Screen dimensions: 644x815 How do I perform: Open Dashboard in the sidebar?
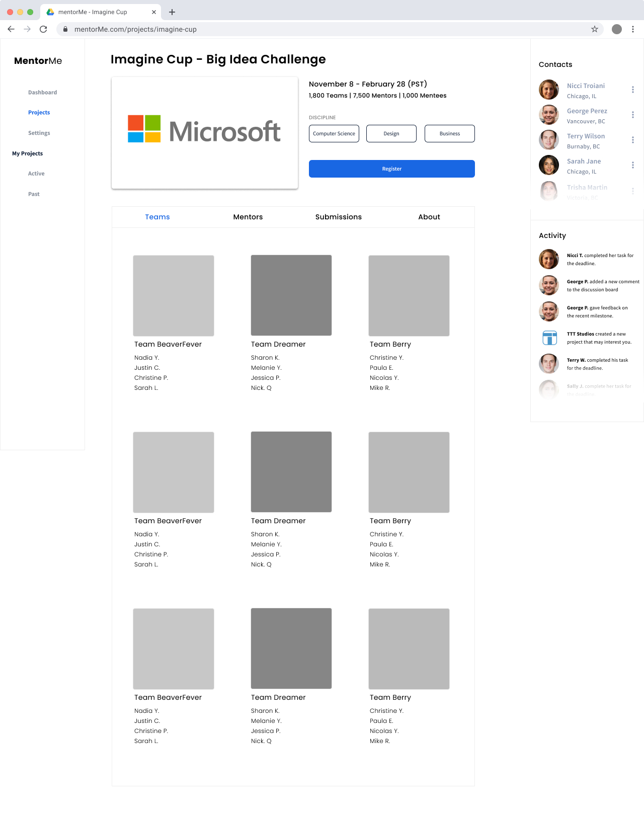[42, 93]
